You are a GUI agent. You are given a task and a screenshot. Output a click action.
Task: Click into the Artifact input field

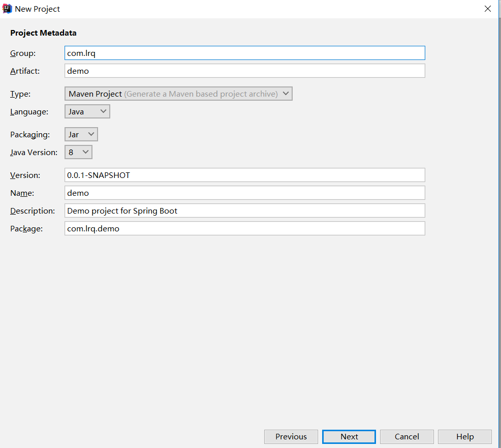(245, 71)
